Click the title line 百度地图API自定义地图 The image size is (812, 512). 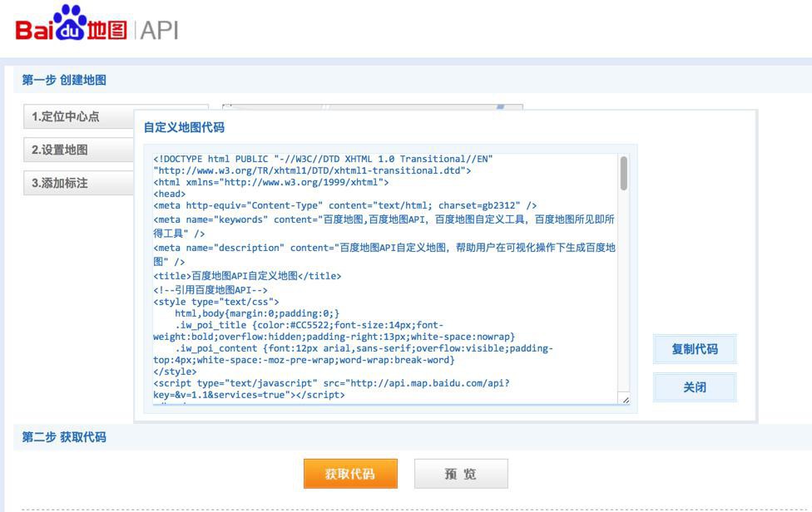(248, 276)
